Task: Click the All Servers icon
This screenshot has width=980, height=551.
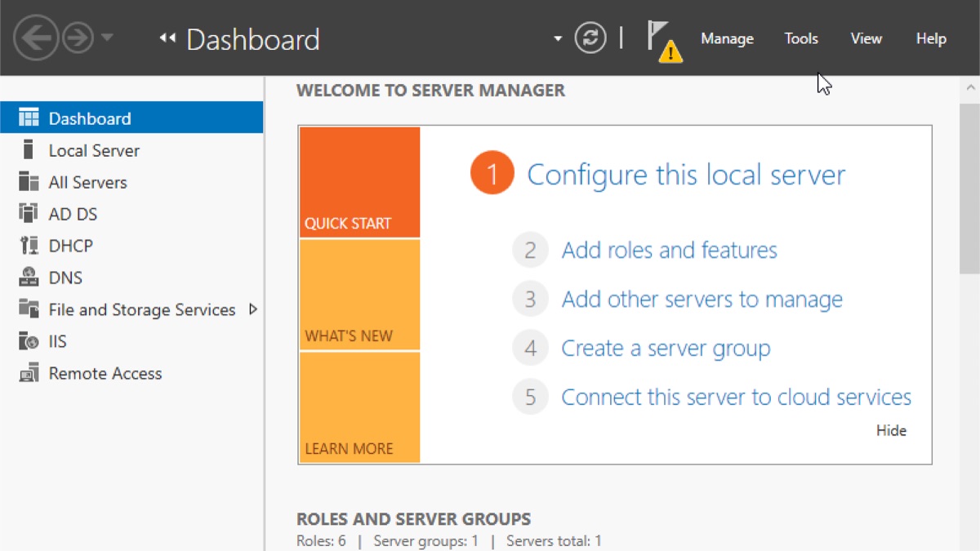Action: click(29, 182)
